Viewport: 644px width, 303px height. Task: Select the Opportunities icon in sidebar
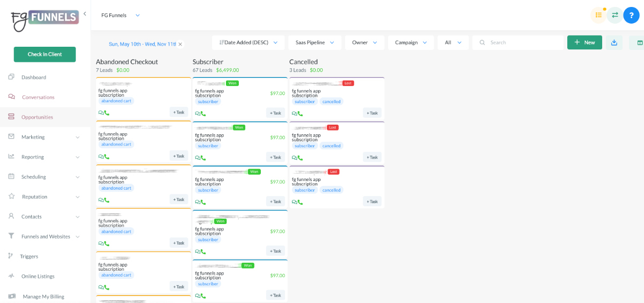(x=11, y=117)
